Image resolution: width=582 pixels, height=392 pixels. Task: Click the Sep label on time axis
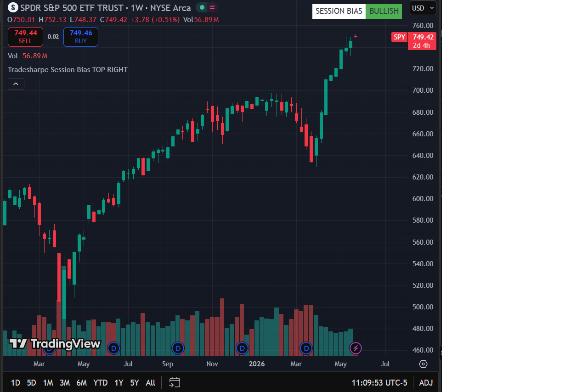click(x=168, y=364)
